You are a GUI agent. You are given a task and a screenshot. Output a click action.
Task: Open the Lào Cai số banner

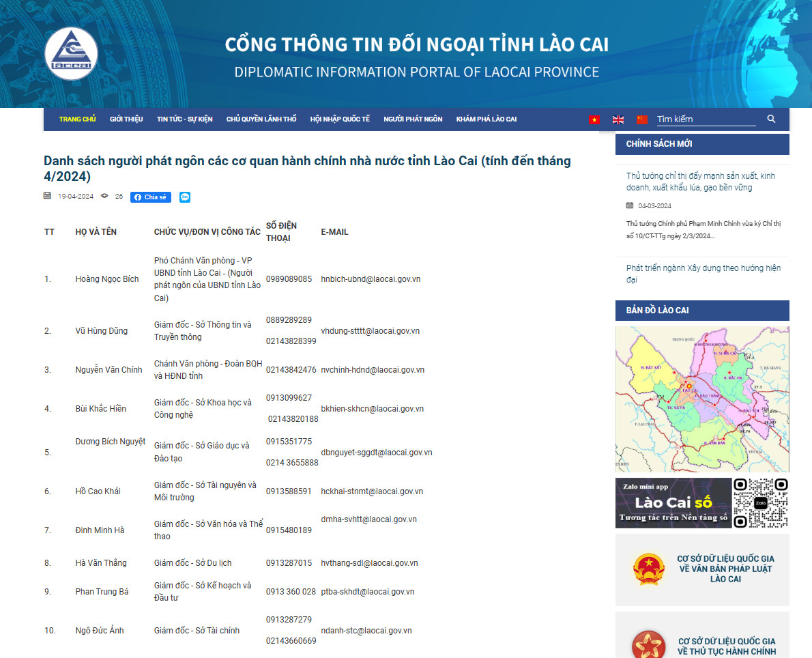[x=673, y=503]
